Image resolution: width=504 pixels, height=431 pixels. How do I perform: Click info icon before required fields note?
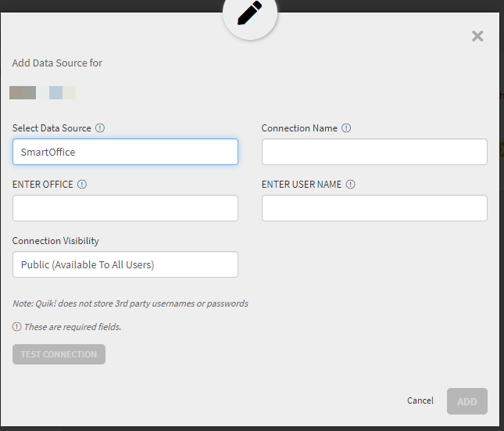coord(16,327)
